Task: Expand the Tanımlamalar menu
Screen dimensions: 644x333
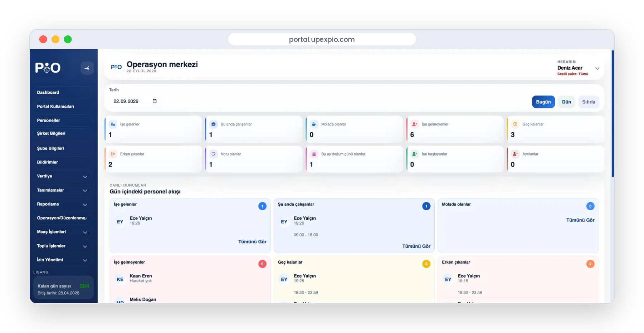Action: (x=62, y=190)
